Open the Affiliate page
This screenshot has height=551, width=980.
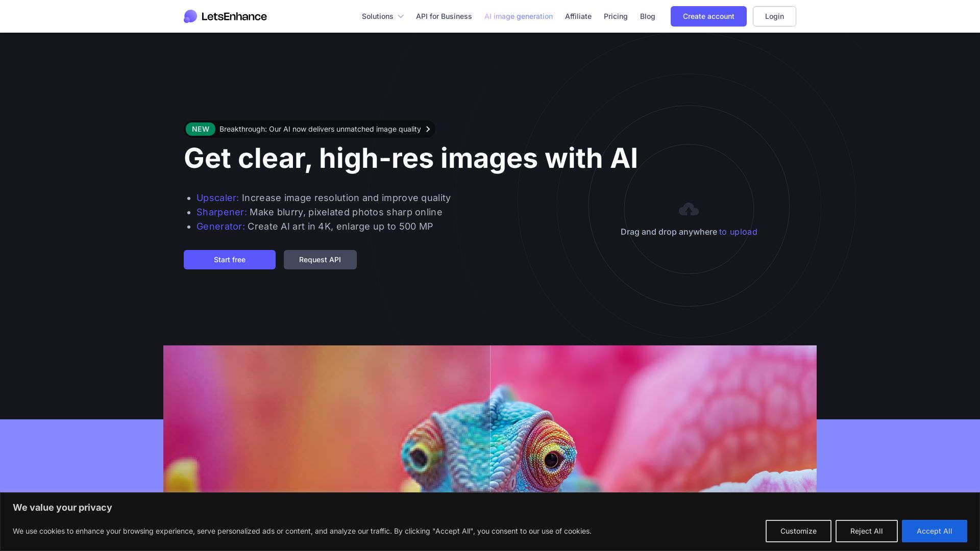pos(578,16)
